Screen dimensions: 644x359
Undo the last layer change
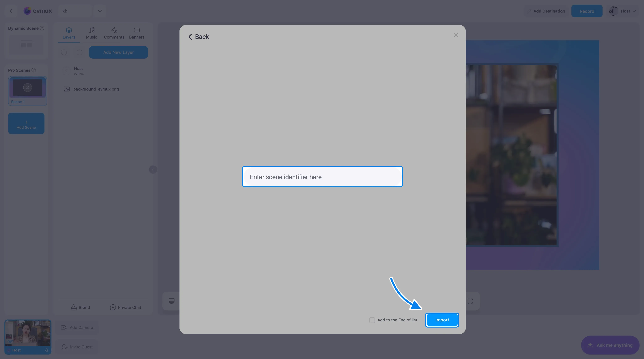pos(64,52)
